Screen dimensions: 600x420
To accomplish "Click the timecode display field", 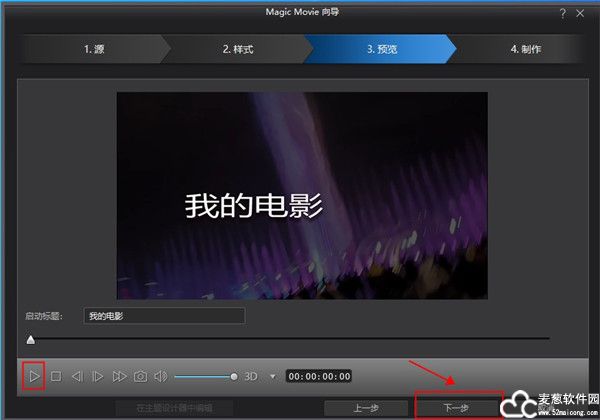I will 318,376.
